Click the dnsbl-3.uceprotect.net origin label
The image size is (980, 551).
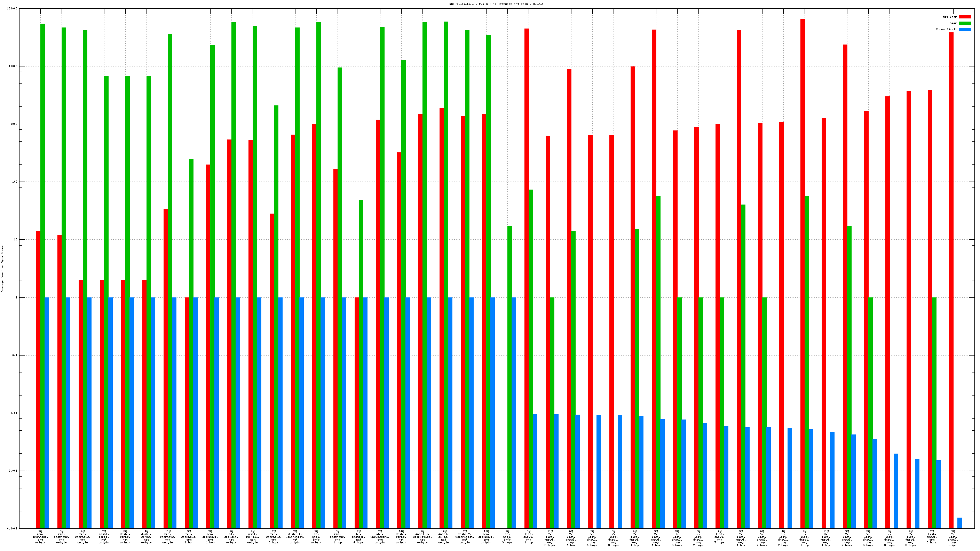(x=422, y=536)
